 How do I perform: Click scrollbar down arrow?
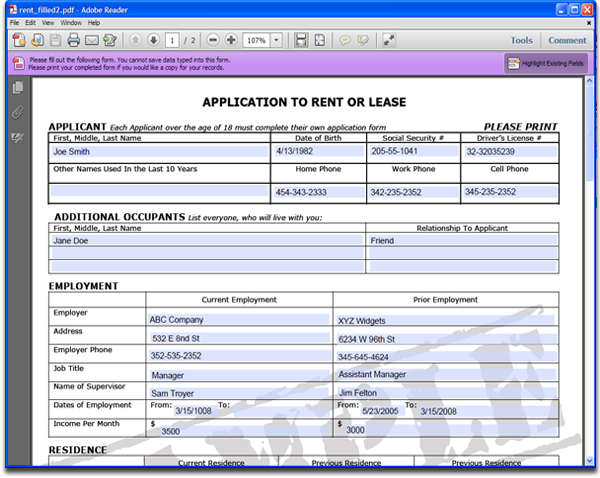click(x=589, y=461)
